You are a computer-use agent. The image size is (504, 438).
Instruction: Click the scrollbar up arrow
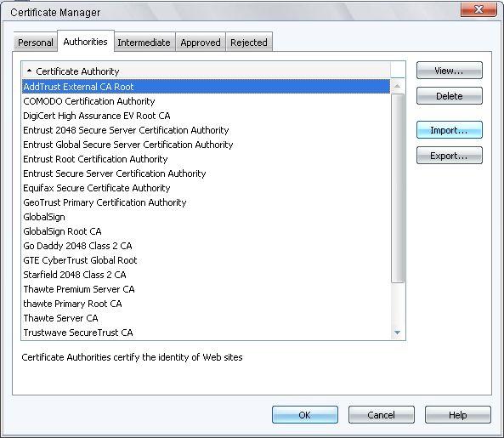tap(398, 86)
